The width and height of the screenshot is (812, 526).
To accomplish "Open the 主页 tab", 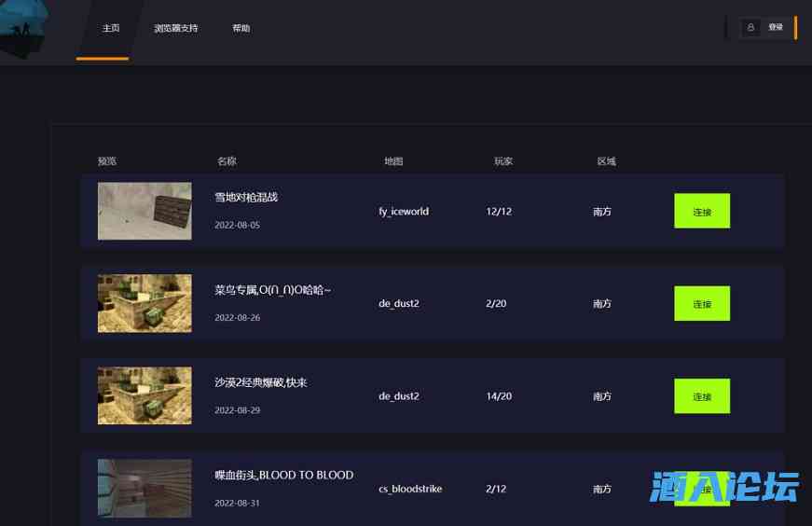I will pyautogui.click(x=111, y=28).
